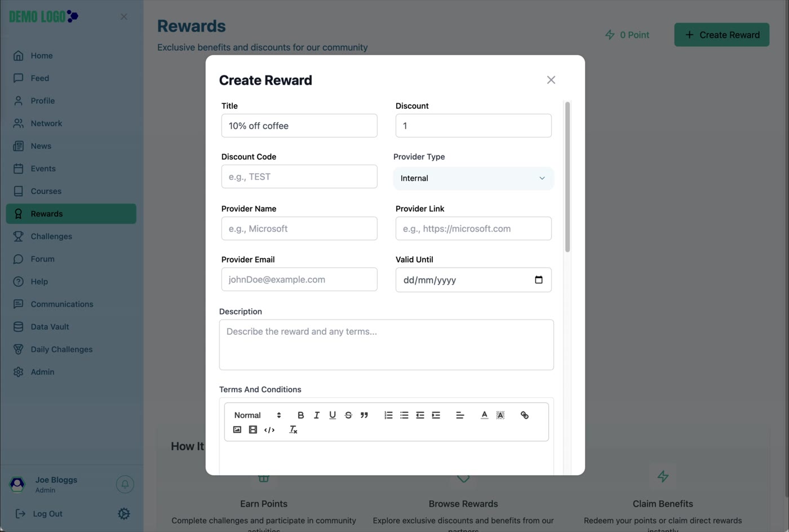This screenshot has width=789, height=532.
Task: Open Network in the sidebar
Action: 71,123
